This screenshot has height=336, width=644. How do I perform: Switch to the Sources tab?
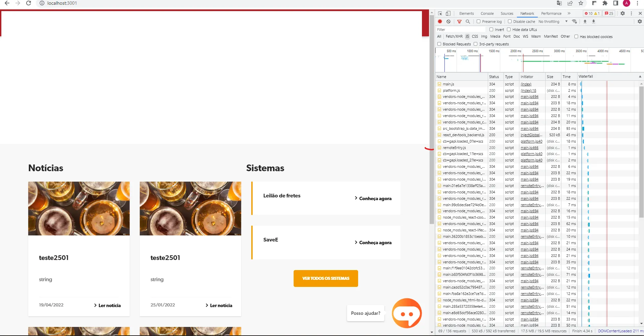(x=507, y=13)
